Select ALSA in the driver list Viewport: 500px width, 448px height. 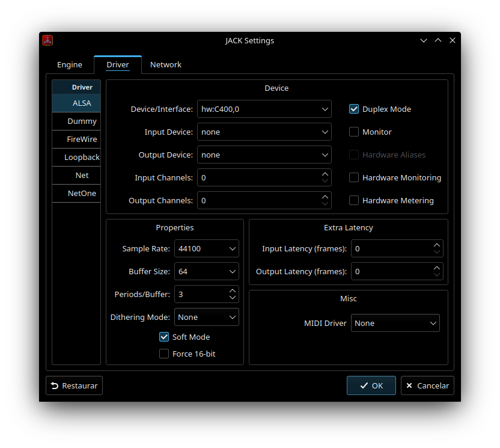point(76,103)
